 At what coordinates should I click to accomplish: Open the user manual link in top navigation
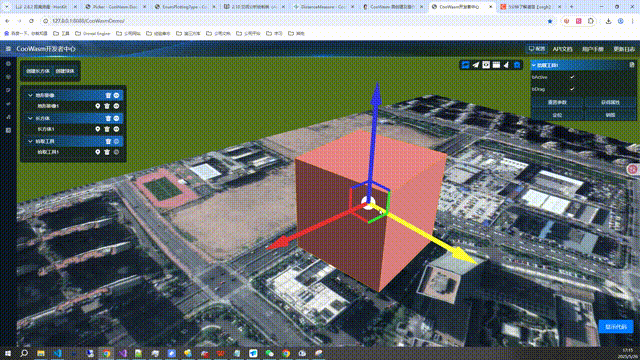pyautogui.click(x=593, y=49)
